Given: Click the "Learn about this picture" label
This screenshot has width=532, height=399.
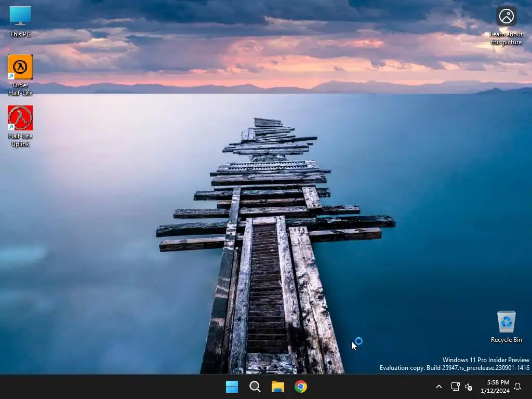Looking at the screenshot, I should point(506,38).
